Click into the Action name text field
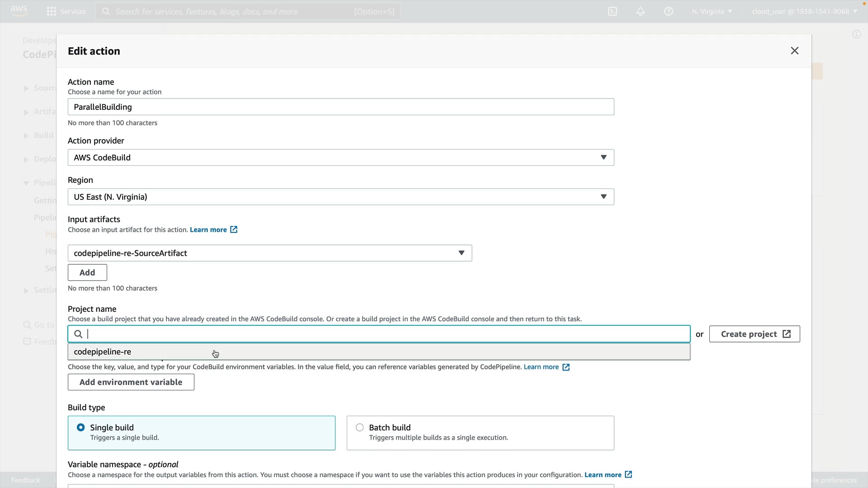868x488 pixels. (x=341, y=107)
